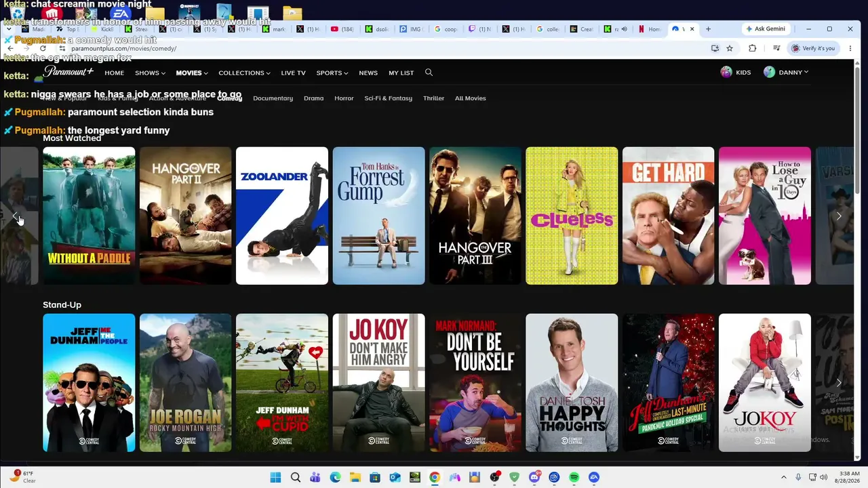
Task: Open Mark Normand Don't Be Yourself special
Action: pos(475,383)
